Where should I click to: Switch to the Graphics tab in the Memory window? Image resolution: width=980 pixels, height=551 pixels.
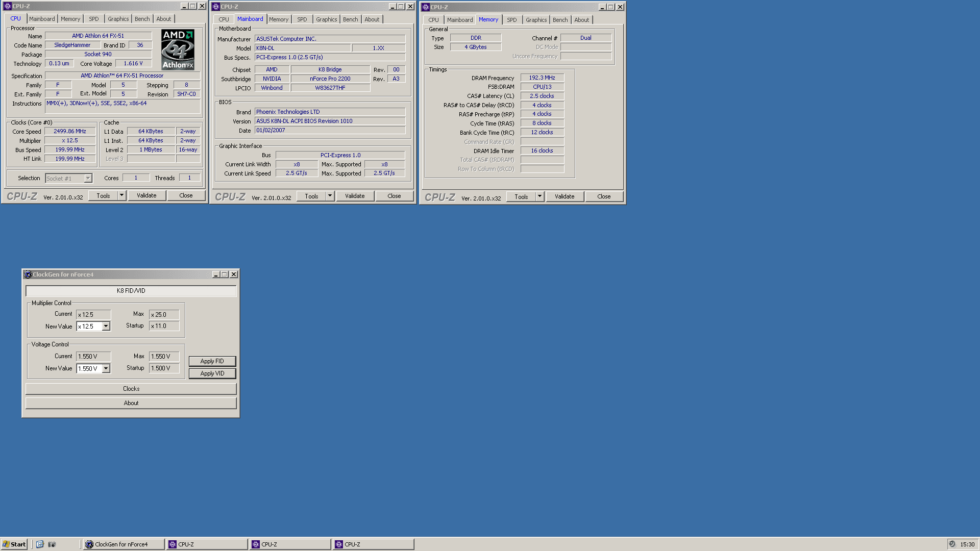pyautogui.click(x=536, y=20)
